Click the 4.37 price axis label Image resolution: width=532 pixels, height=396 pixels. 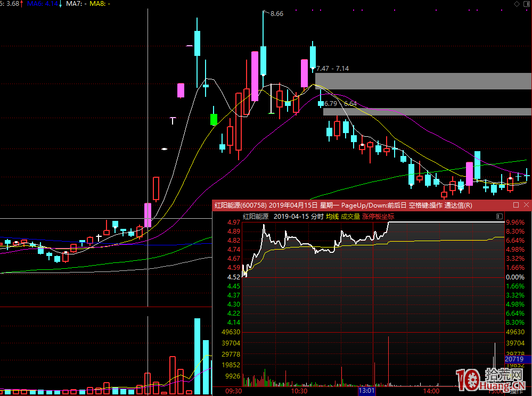234,295
